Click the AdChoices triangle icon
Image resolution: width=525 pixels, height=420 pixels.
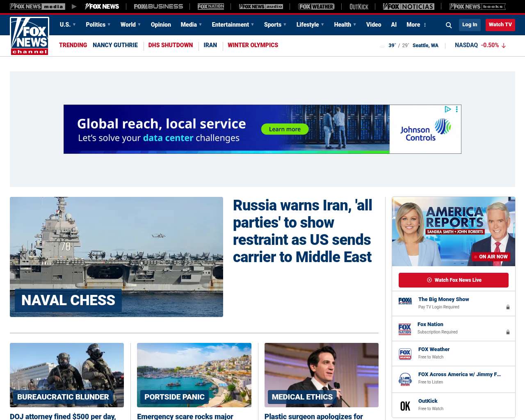click(x=448, y=109)
